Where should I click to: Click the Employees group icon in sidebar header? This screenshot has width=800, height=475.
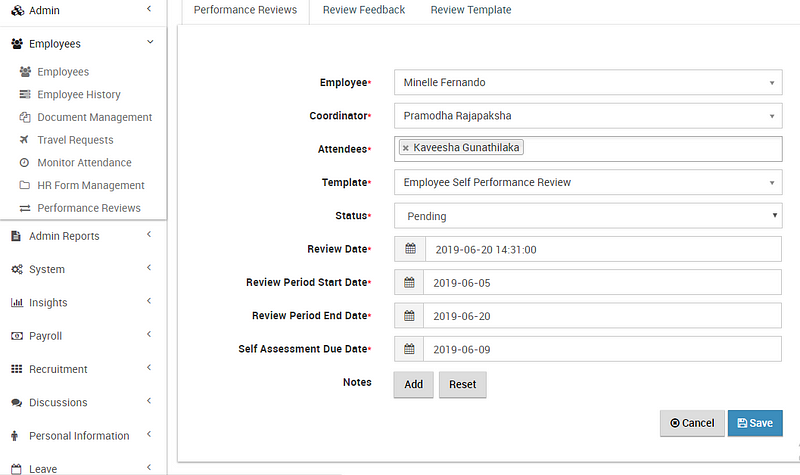point(17,44)
